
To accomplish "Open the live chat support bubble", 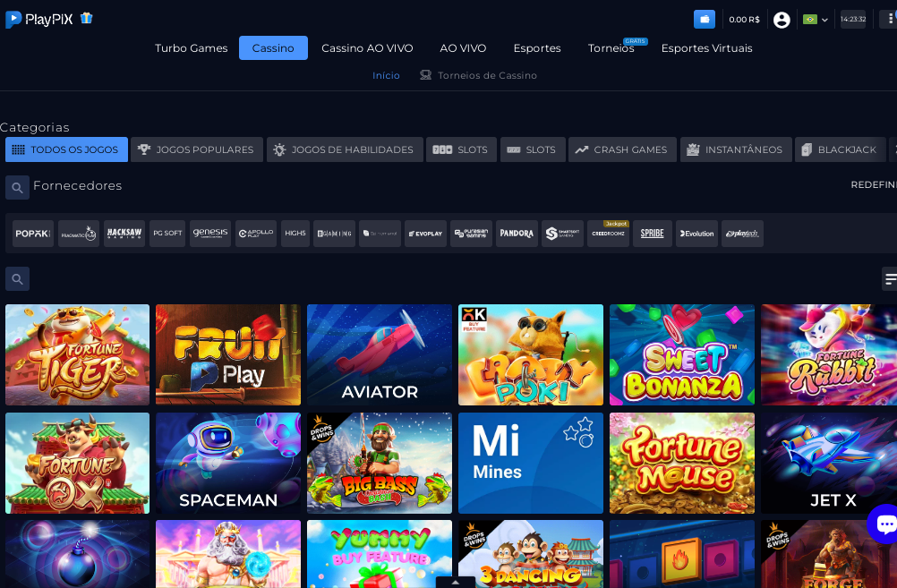I will click(x=884, y=524).
